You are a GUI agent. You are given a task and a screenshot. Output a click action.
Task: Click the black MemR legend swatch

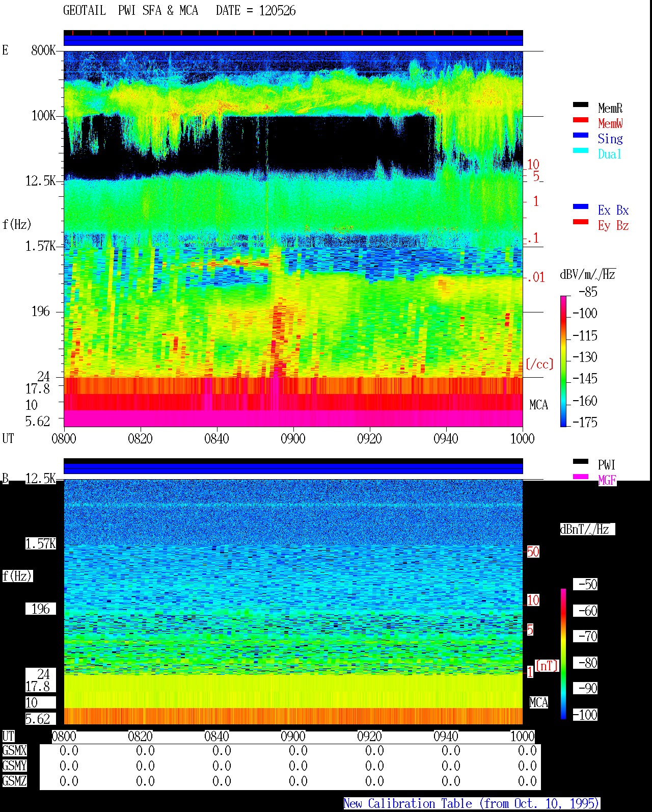[581, 104]
